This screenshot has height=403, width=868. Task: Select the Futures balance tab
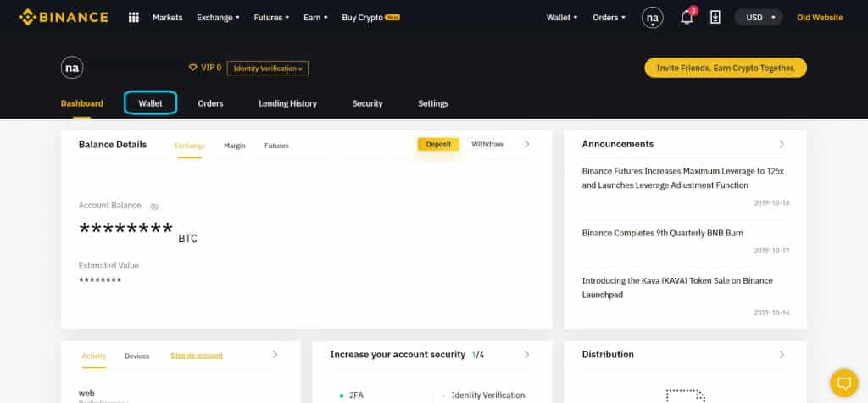coord(276,146)
